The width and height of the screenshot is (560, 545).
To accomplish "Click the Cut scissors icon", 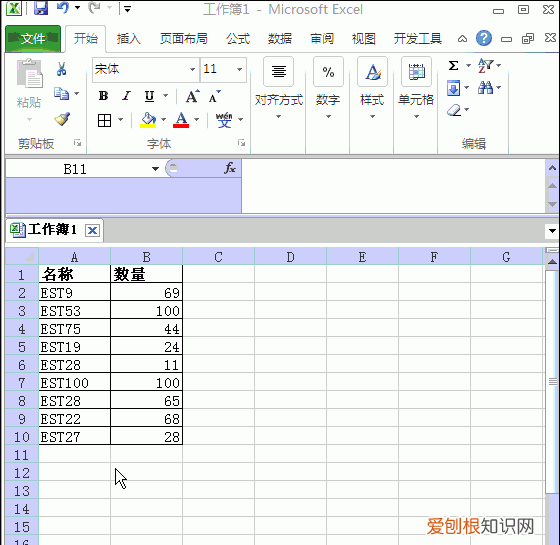I will [61, 69].
